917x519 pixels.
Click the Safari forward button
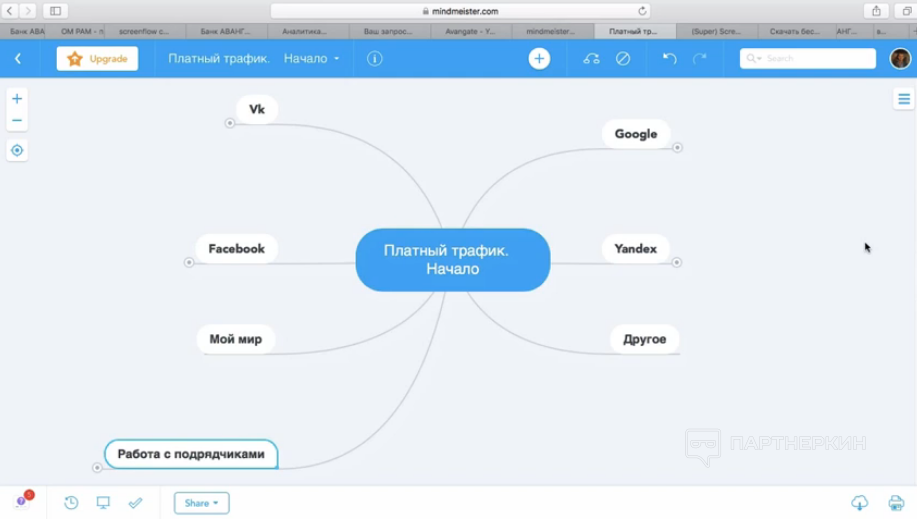point(27,11)
